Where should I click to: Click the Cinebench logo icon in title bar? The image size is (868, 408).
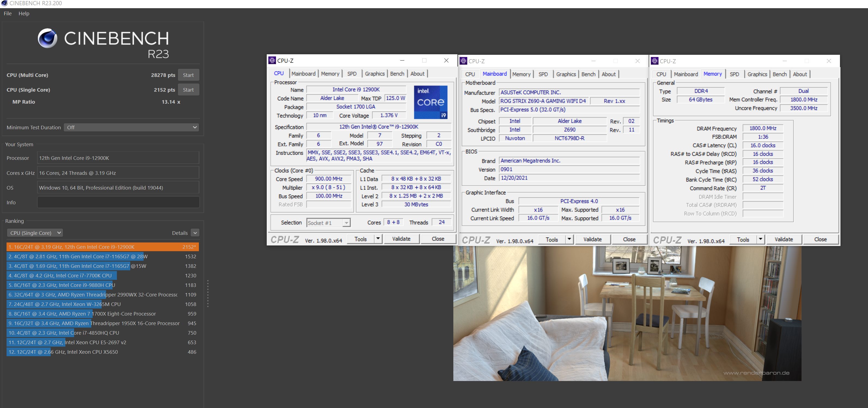4,3
